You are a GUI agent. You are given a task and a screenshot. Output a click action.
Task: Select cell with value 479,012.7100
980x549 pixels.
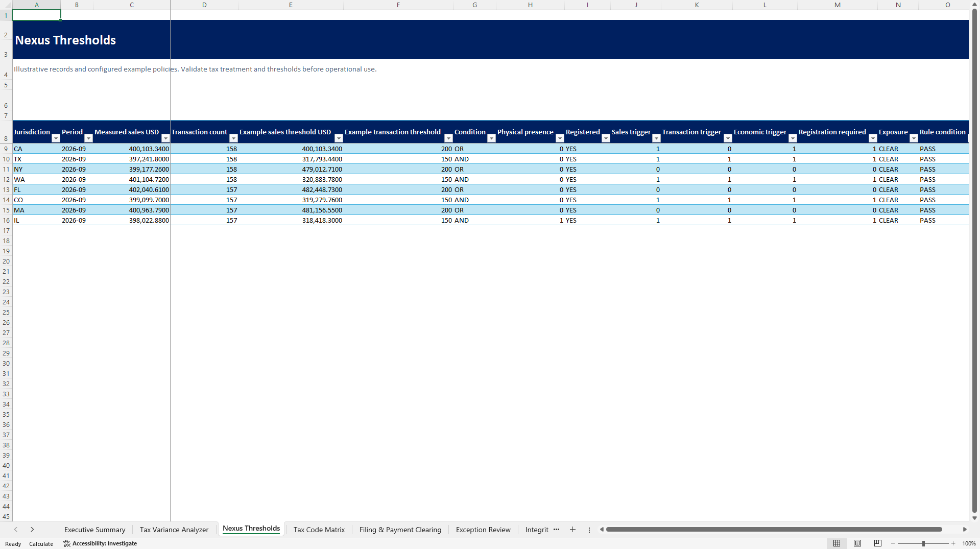(291, 169)
